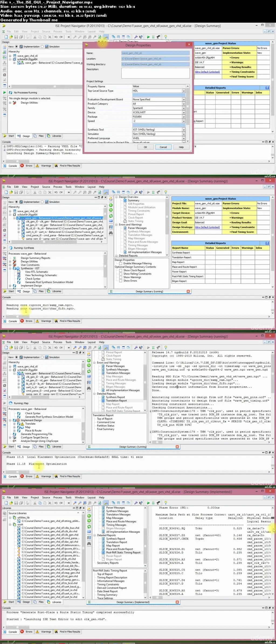This screenshot has height=644, width=276.
Task: Open Help menu in Implemented window
Action: (x=102, y=498)
